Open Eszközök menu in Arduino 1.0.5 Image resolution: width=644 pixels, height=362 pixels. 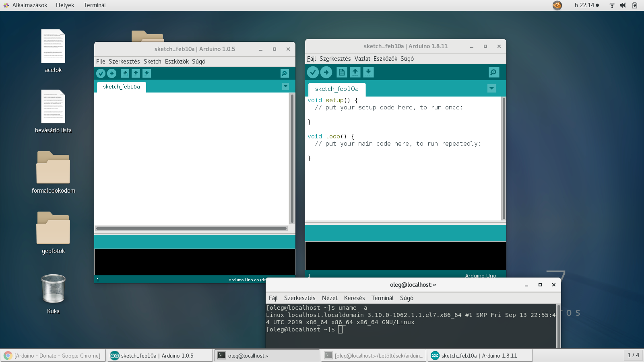[177, 62]
